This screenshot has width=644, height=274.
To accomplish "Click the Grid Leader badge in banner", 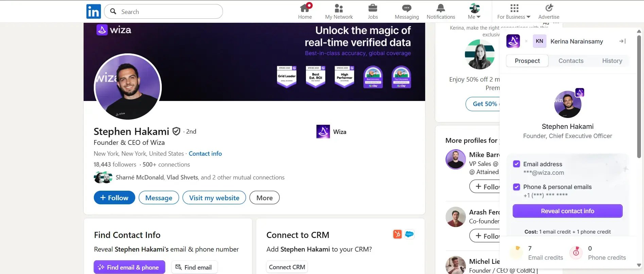I will 287,76.
